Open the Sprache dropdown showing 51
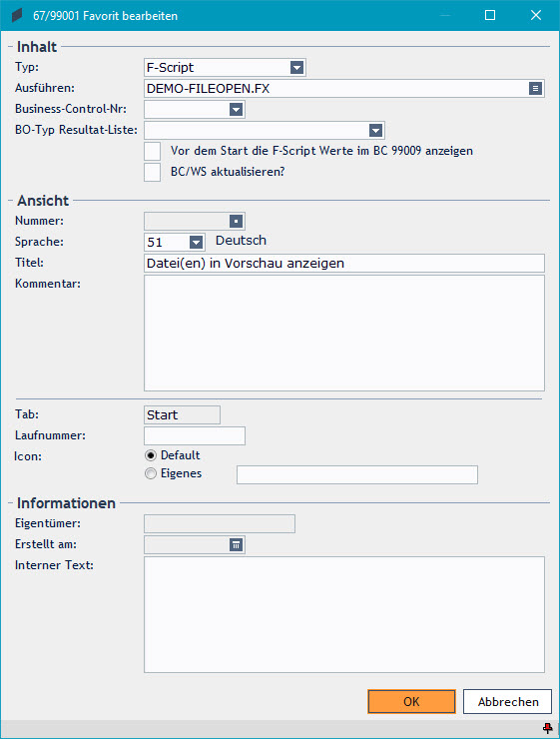Viewport: 560px width, 739px height. [x=196, y=243]
